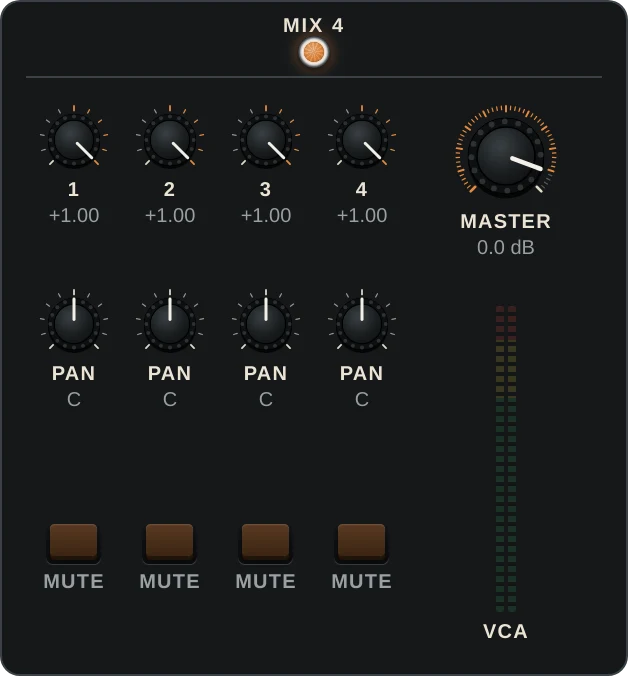The height and width of the screenshot is (676, 628).
Task: Toggle the MUTE button under channel 4
Action: 362,542
